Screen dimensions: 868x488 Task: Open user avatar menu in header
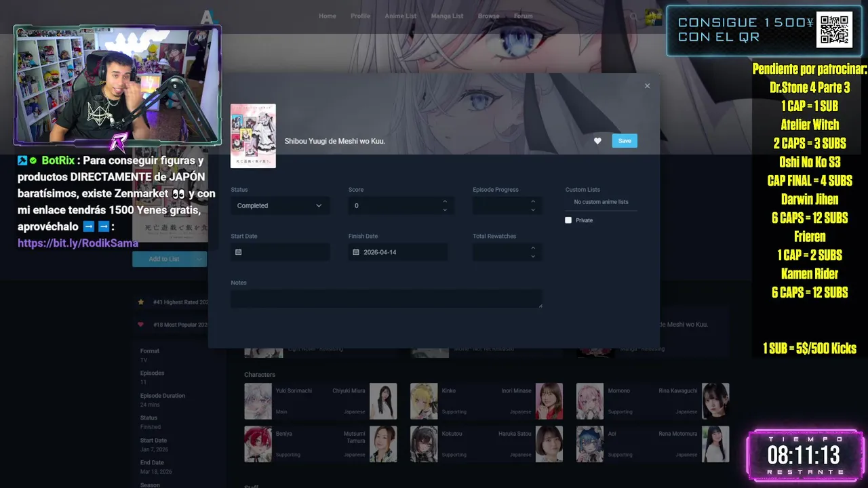coord(653,16)
